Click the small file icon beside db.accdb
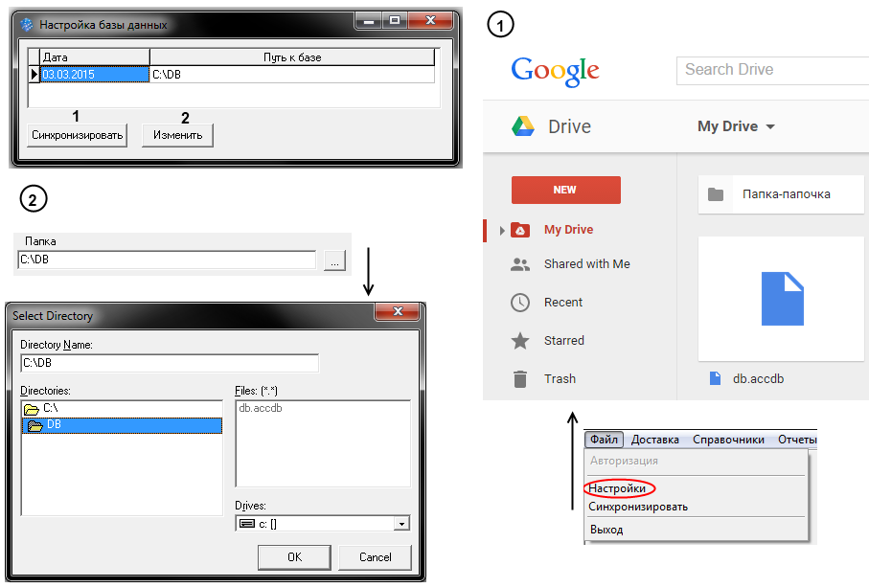Image resolution: width=869 pixels, height=588 pixels. [x=716, y=378]
